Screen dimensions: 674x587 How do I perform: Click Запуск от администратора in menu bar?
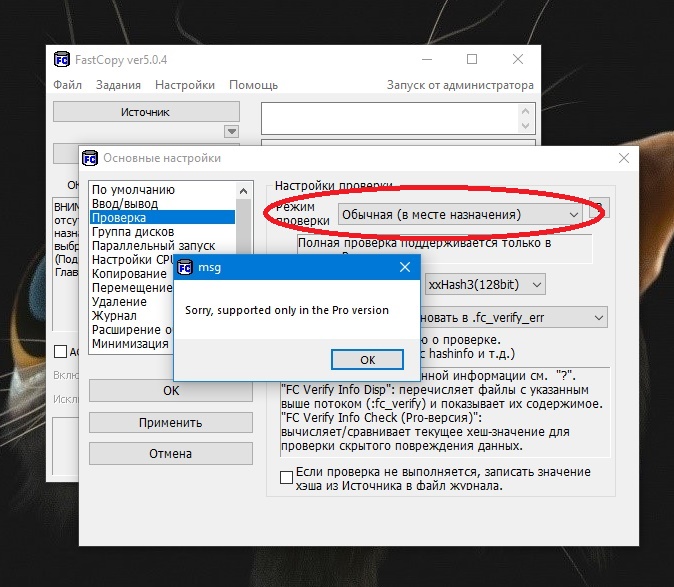pyautogui.click(x=460, y=85)
